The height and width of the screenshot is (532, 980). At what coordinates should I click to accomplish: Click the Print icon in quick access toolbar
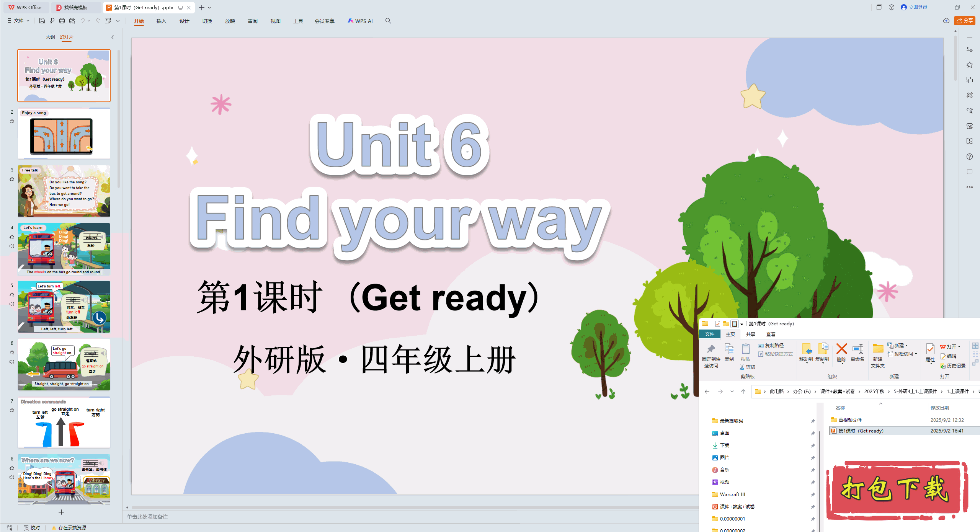point(62,21)
